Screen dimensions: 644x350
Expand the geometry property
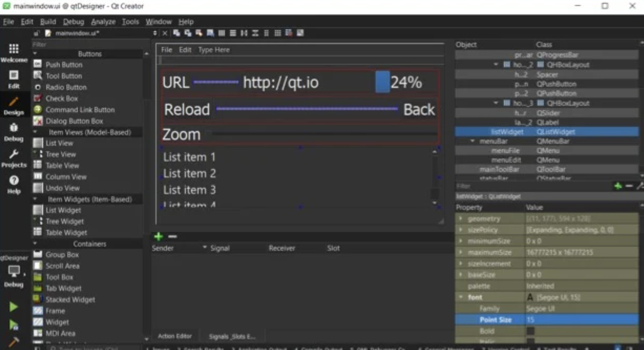(461, 219)
